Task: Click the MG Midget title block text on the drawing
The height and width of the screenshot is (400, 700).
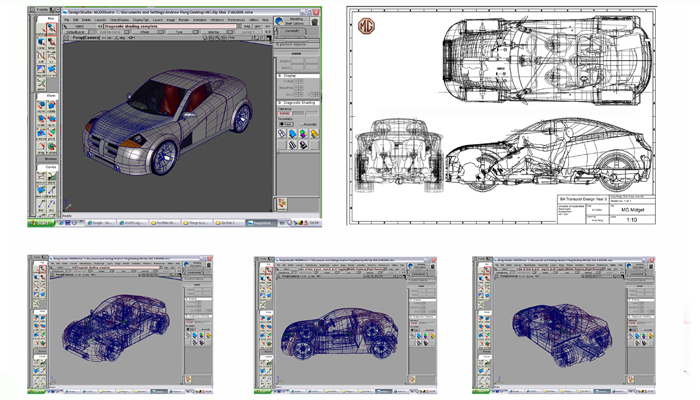Action: pos(633,209)
